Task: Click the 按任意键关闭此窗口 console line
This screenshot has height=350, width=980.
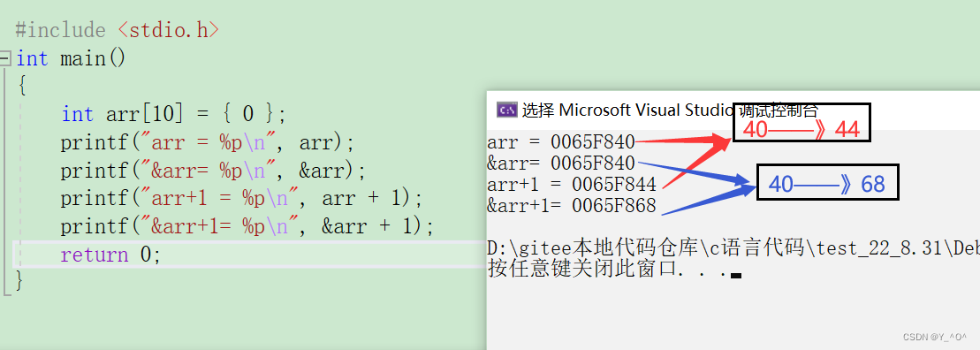Action: (614, 270)
